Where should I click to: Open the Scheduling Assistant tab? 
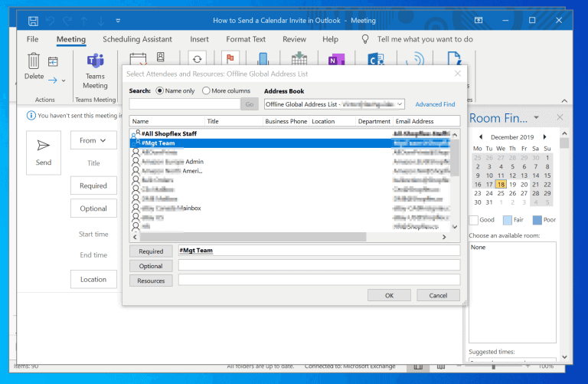[x=137, y=39]
